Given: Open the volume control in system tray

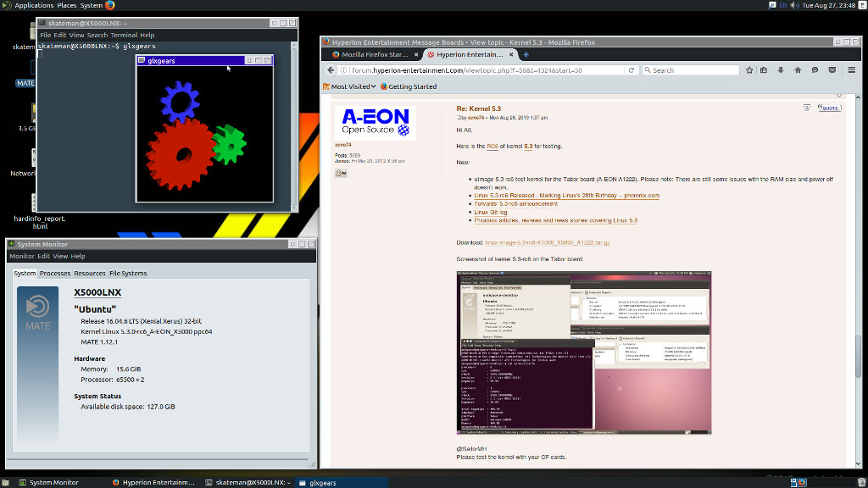Looking at the screenshot, I should (x=794, y=5).
